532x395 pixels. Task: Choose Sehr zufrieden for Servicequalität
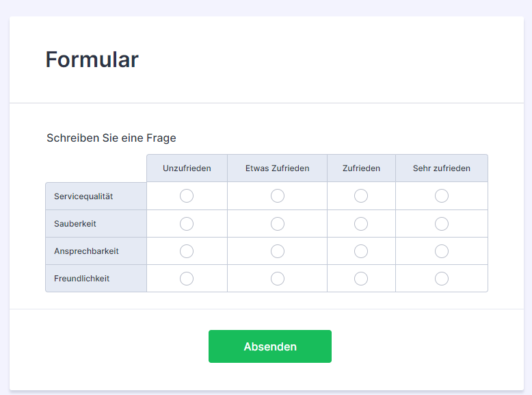[x=442, y=196]
